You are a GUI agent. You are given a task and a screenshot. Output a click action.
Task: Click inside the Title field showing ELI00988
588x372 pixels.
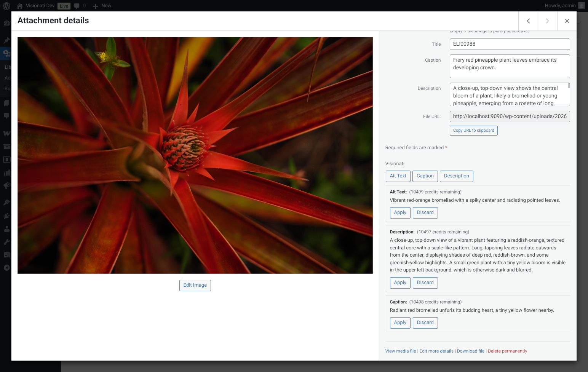510,44
